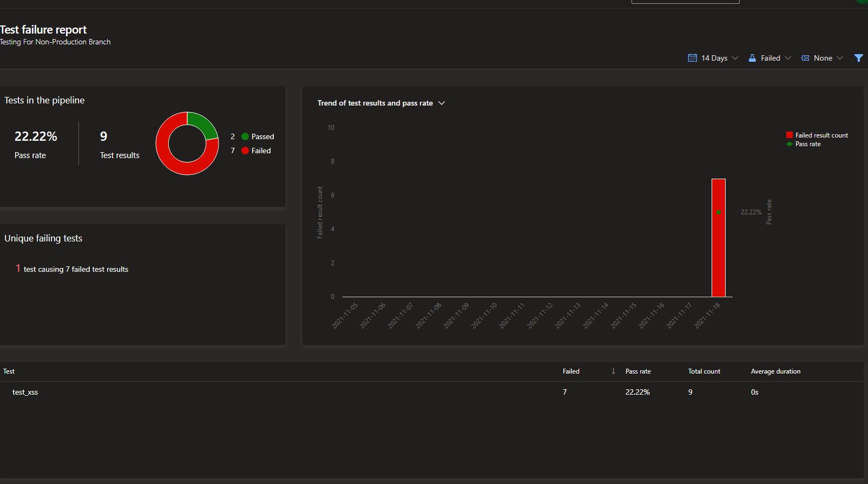The height and width of the screenshot is (484, 868).
Task: Sort by the Average duration column header
Action: (775, 371)
